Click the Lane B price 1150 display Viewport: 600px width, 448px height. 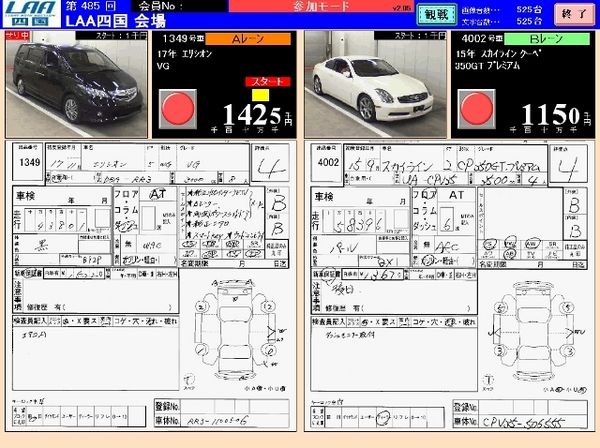coord(538,111)
